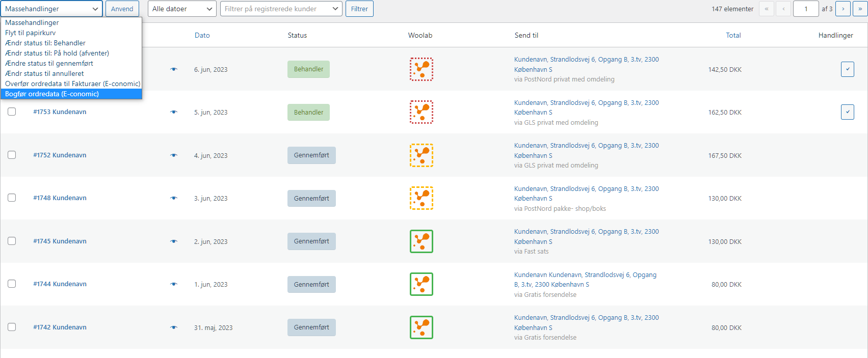Open the Massehandlinger bulk actions dropdown
The height and width of the screenshot is (358, 868).
51,9
